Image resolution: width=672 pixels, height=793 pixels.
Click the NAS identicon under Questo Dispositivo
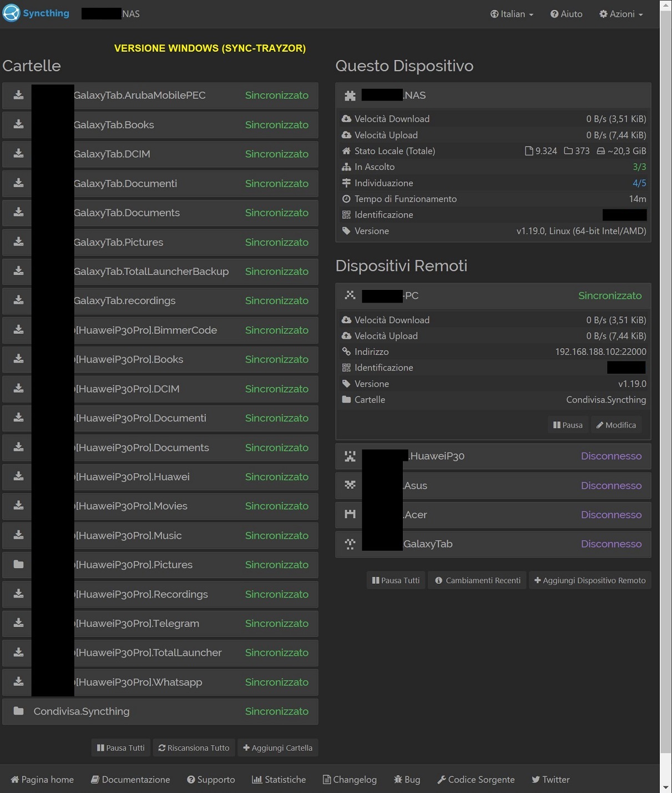click(350, 96)
